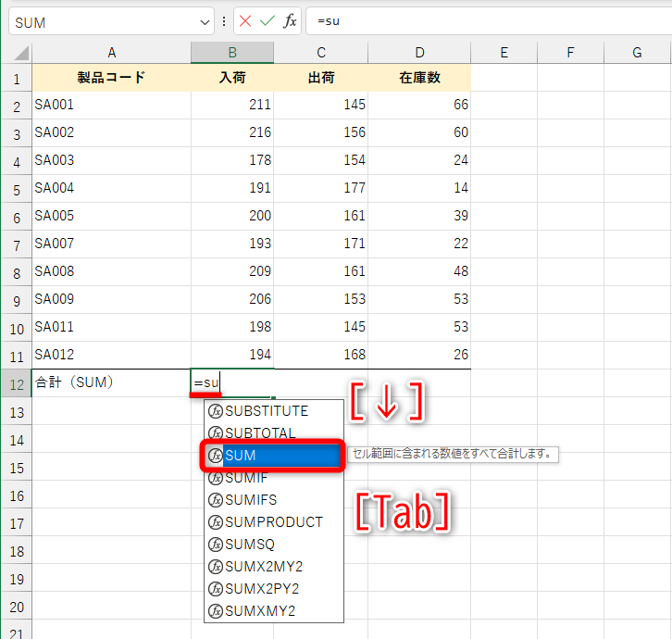Choose SUMSQ function suggestion
The width and height of the screenshot is (672, 639).
(x=274, y=545)
